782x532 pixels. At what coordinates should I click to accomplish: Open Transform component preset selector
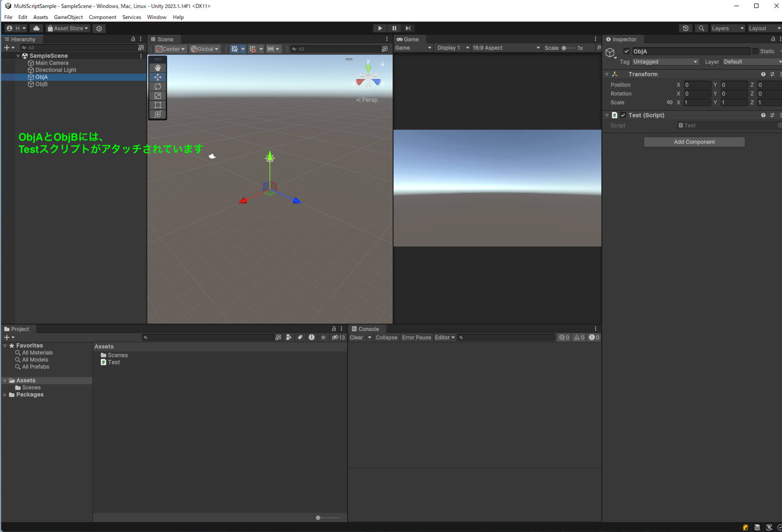[772, 74]
